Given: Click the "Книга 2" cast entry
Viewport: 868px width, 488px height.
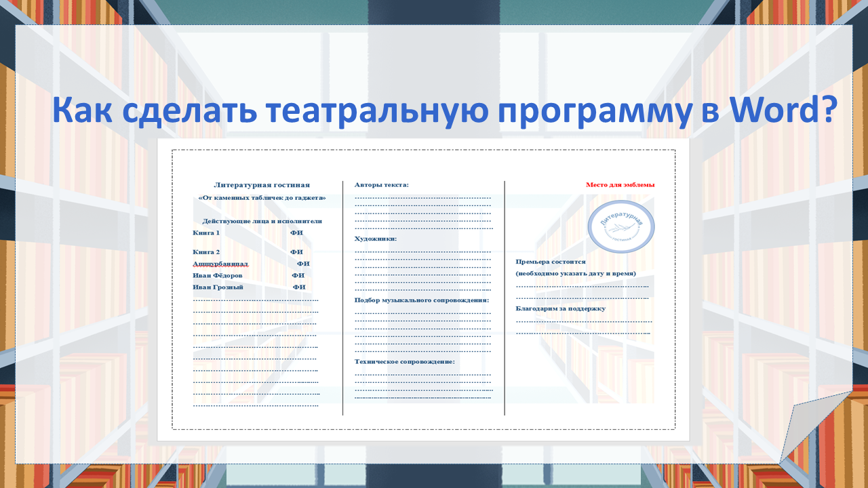Looking at the screenshot, I should tap(206, 251).
